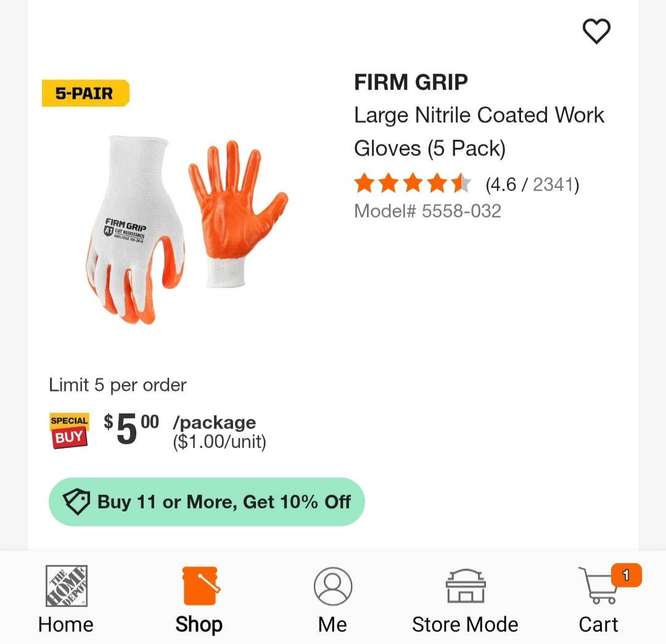666x644 pixels.
Task: Tap the Store Mode tab label
Action: 465,624
